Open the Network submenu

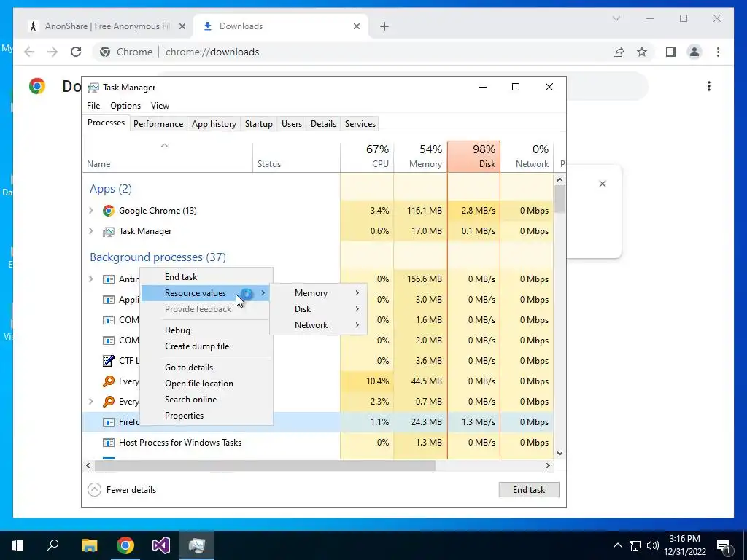coord(318,325)
